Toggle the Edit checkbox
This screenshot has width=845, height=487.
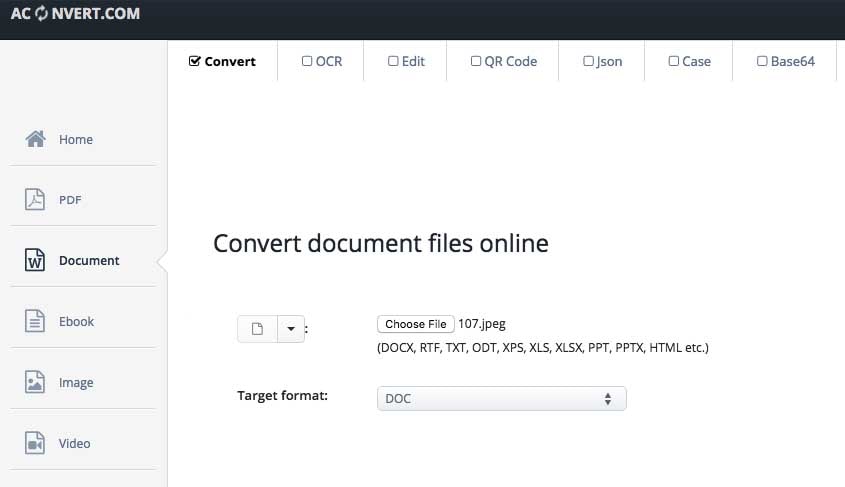click(393, 61)
